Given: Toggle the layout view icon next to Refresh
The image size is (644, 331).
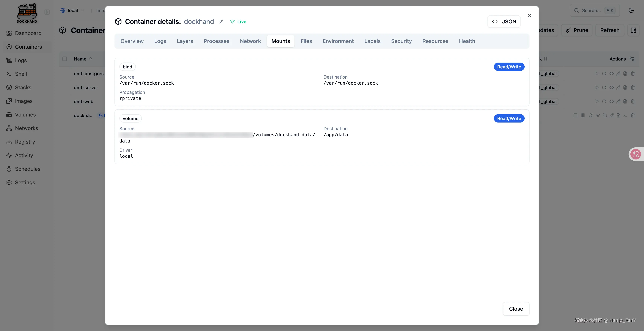Looking at the screenshot, I should click(633, 30).
